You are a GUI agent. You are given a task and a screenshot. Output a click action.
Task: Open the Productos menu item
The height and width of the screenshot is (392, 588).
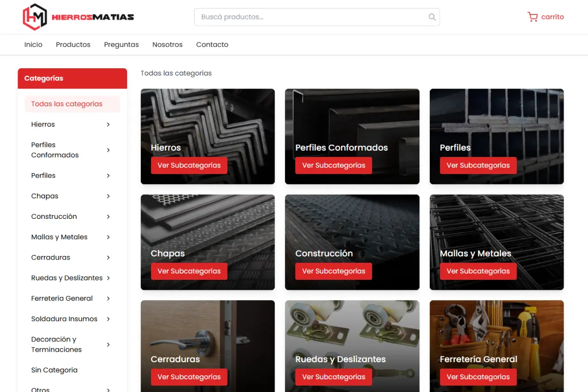pyautogui.click(x=73, y=44)
